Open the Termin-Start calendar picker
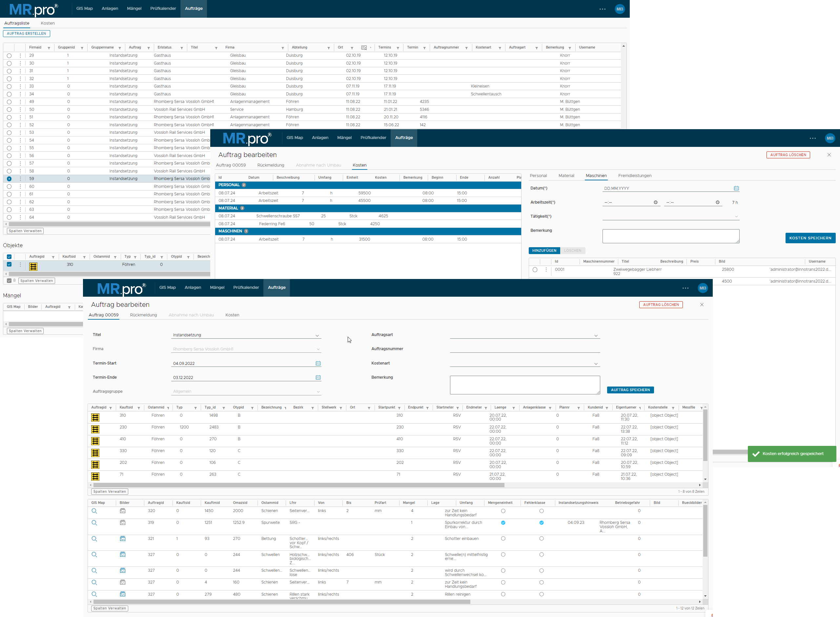 pos(318,363)
